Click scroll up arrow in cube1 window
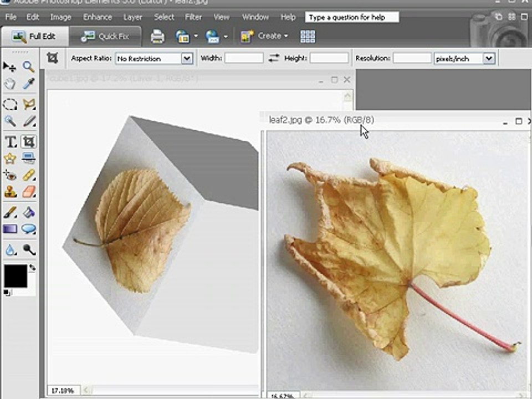 point(347,97)
